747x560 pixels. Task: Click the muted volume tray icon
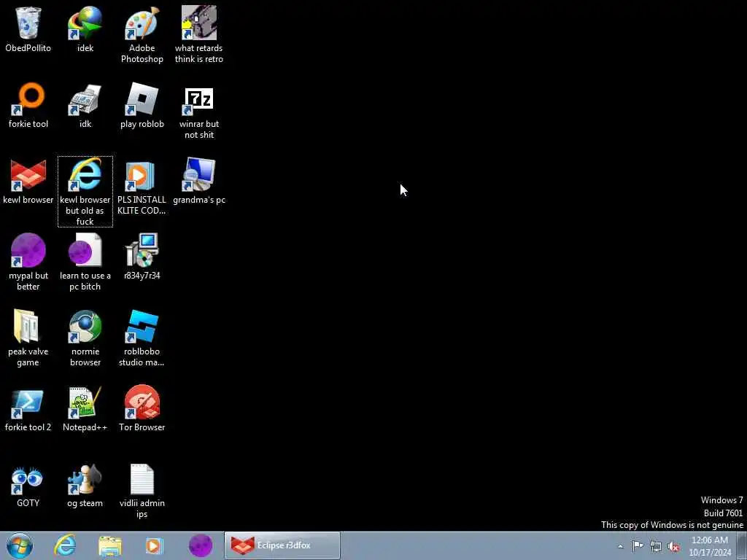click(673, 547)
